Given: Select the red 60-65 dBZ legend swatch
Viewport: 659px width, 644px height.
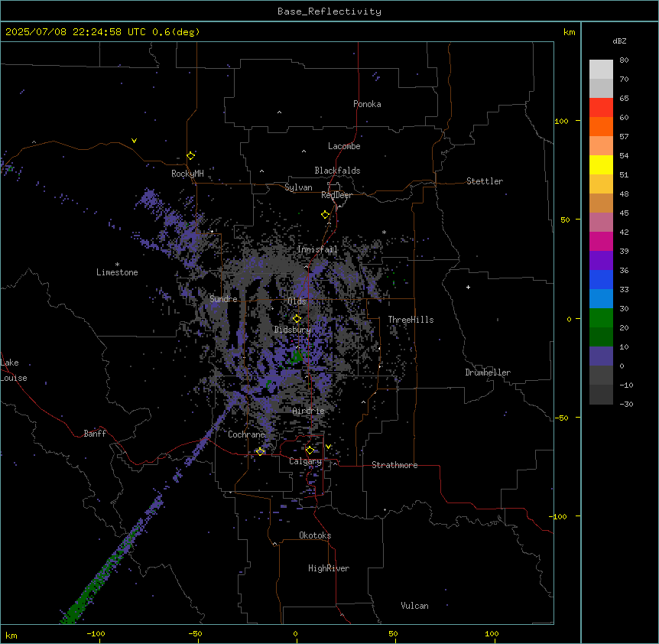Looking at the screenshot, I should (601, 108).
